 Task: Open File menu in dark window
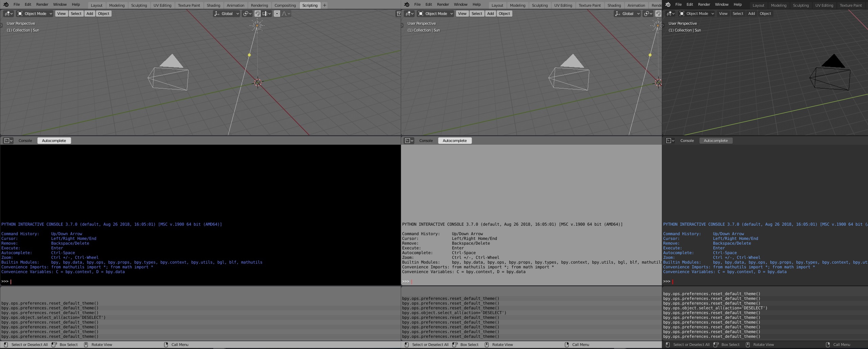(x=678, y=4)
